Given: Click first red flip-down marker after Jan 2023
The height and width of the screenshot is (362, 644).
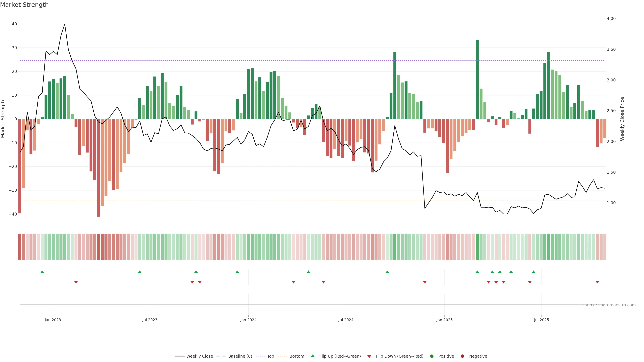Looking at the screenshot, I should 76,282.
